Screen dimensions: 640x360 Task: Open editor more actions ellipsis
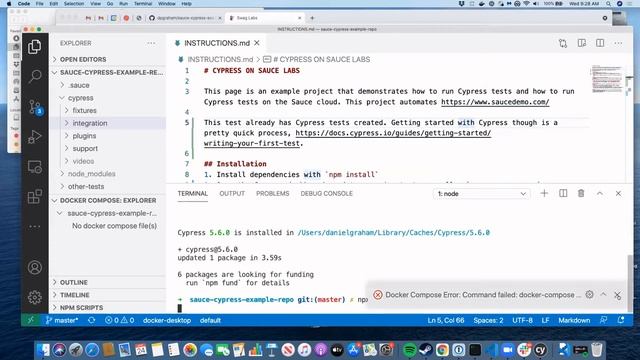click(x=618, y=43)
